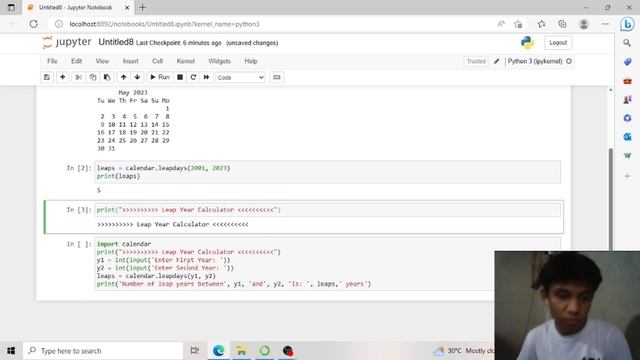Open the Bing chat sidebar icon

[627, 24]
